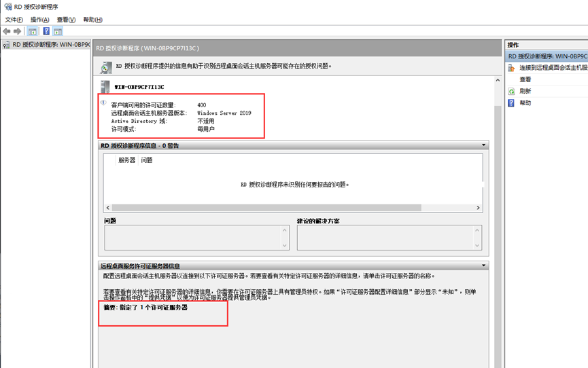588x368 pixels.
Task: Click the license count value 400
Action: pyautogui.click(x=202, y=105)
